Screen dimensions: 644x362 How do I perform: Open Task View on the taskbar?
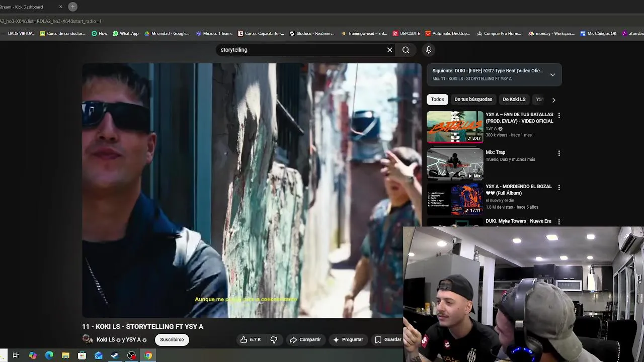coord(16,355)
